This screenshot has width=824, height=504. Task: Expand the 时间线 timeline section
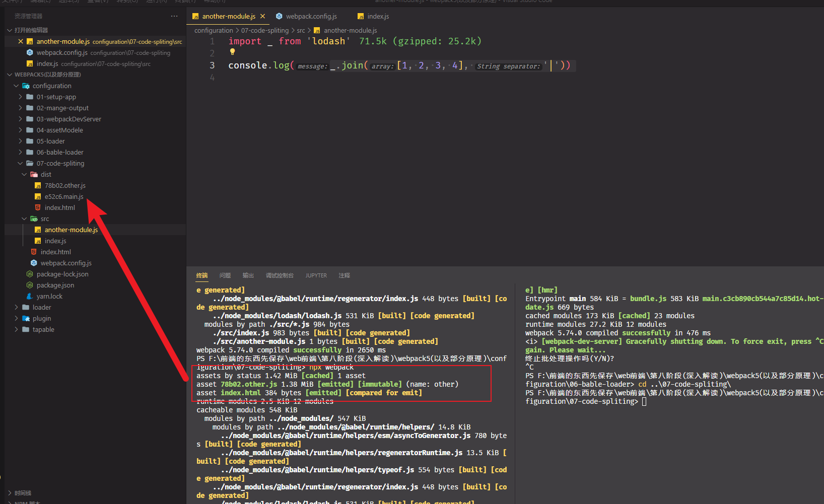(23, 493)
